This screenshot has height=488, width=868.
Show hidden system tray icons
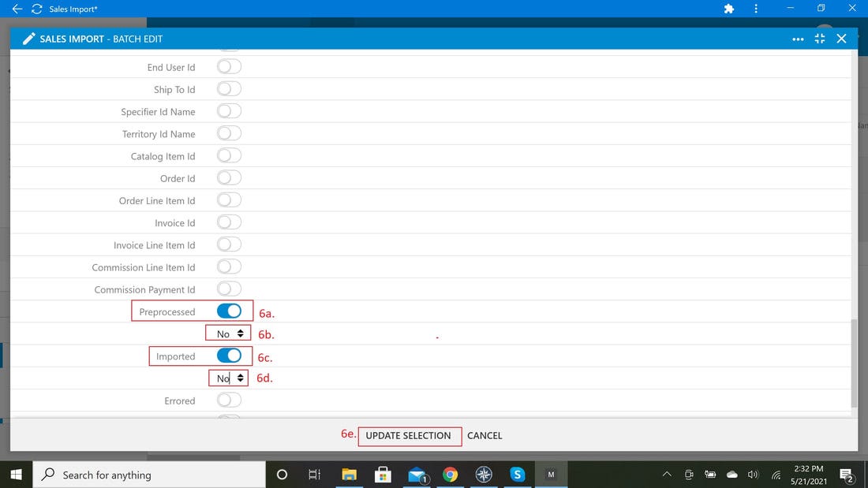(x=667, y=474)
